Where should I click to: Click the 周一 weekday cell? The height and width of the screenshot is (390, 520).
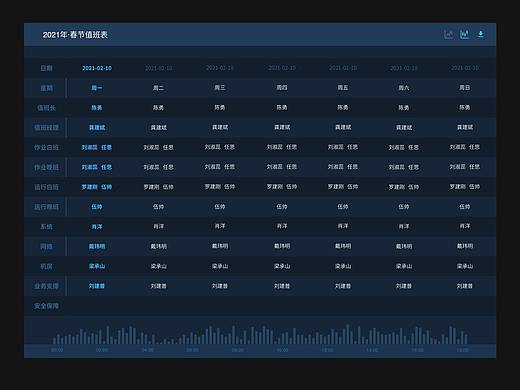(97, 88)
